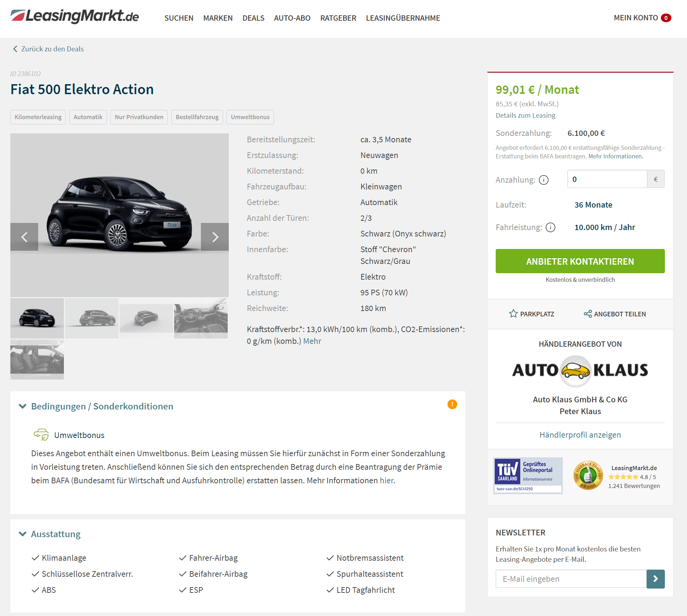
Task: Click the eKomi feedback seal
Action: (588, 475)
